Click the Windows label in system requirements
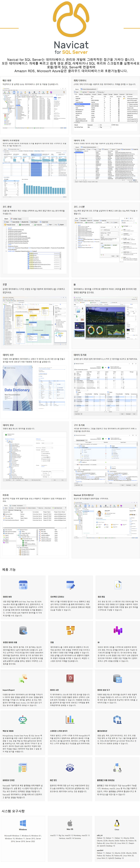This screenshot has height=868, width=140. click(x=23, y=829)
